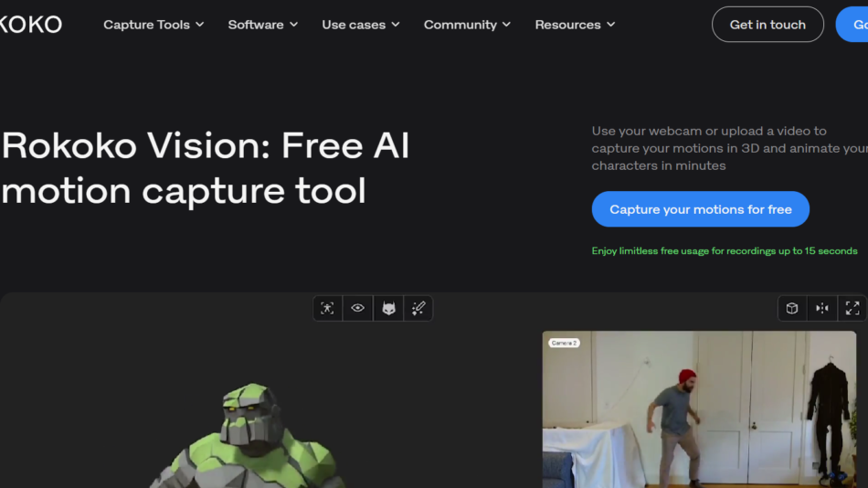Select the cat-face character avatar icon
The width and height of the screenshot is (868, 488).
tap(388, 309)
